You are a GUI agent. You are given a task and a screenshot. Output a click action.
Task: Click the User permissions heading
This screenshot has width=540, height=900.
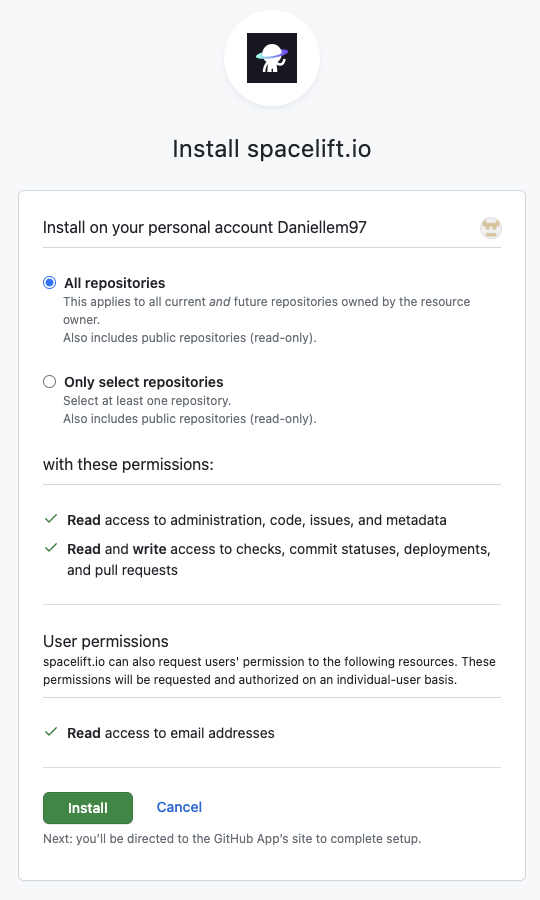106,641
